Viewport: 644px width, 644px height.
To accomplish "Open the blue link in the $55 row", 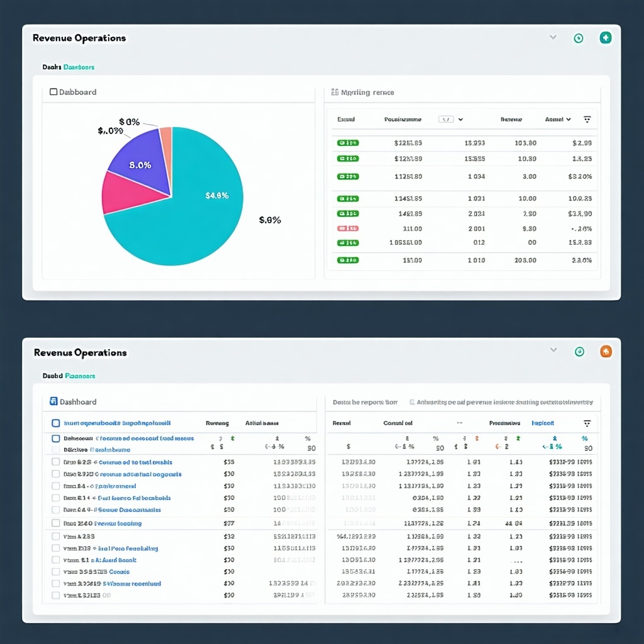I will (x=136, y=462).
